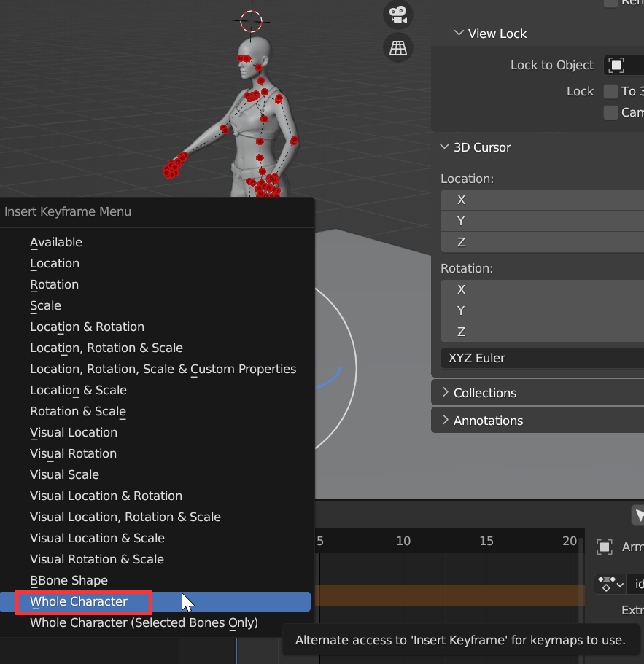The image size is (644, 664).
Task: Click frame 10 on the timeline ruler
Action: click(x=403, y=541)
